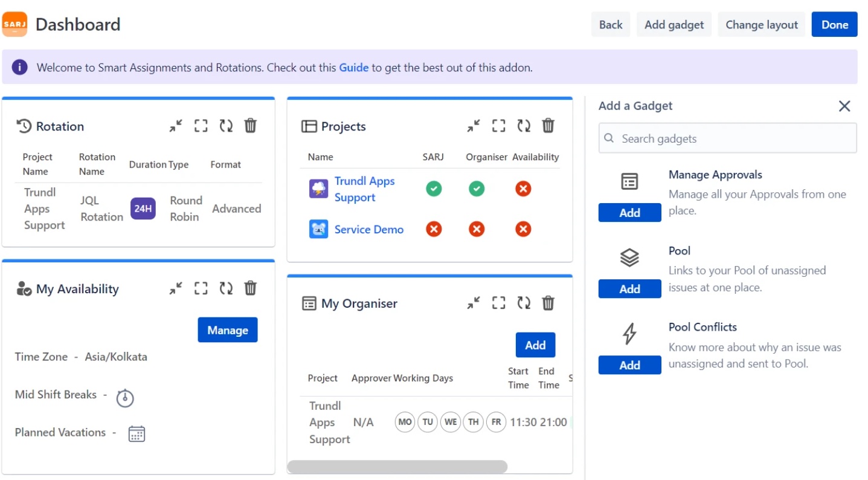Toggle WE working day circle
The image size is (868, 480).
[x=451, y=422]
